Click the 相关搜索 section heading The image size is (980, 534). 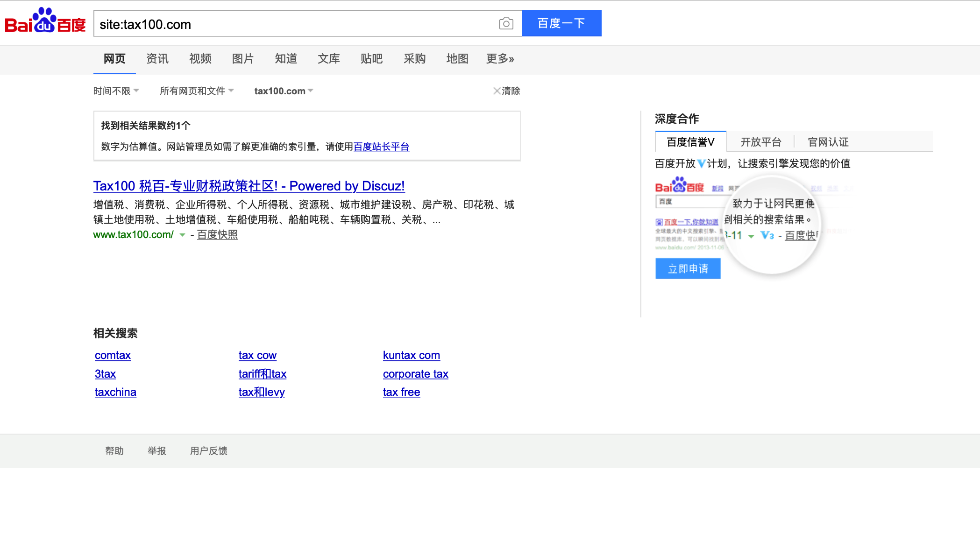[x=115, y=333]
